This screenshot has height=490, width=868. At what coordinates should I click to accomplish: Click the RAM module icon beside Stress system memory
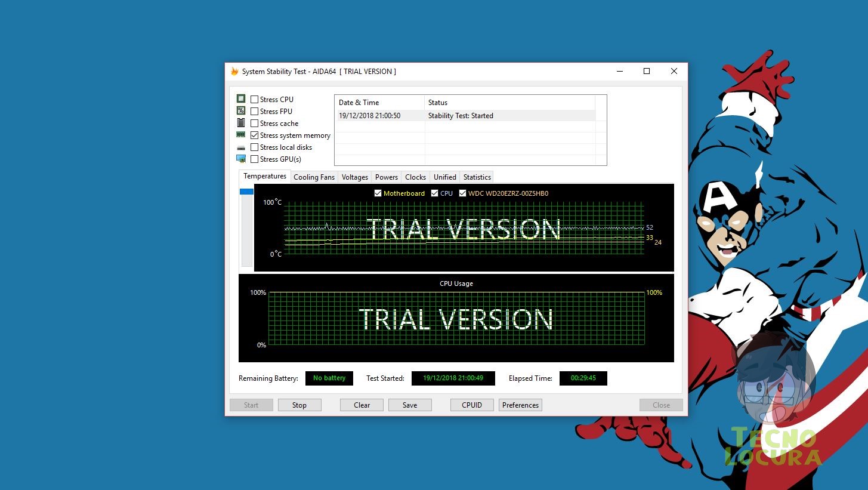tap(241, 135)
